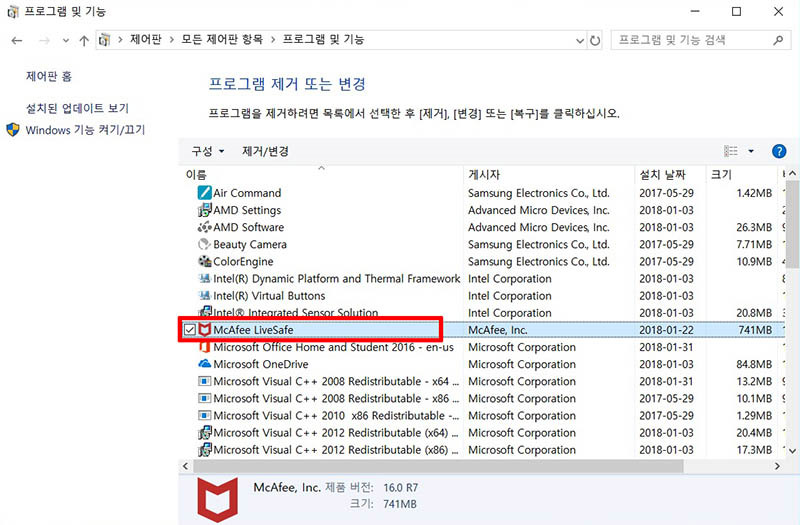Screen dimensions: 800x525
Task: Click the Microsoft Office Home and Student icon
Action: (205, 347)
